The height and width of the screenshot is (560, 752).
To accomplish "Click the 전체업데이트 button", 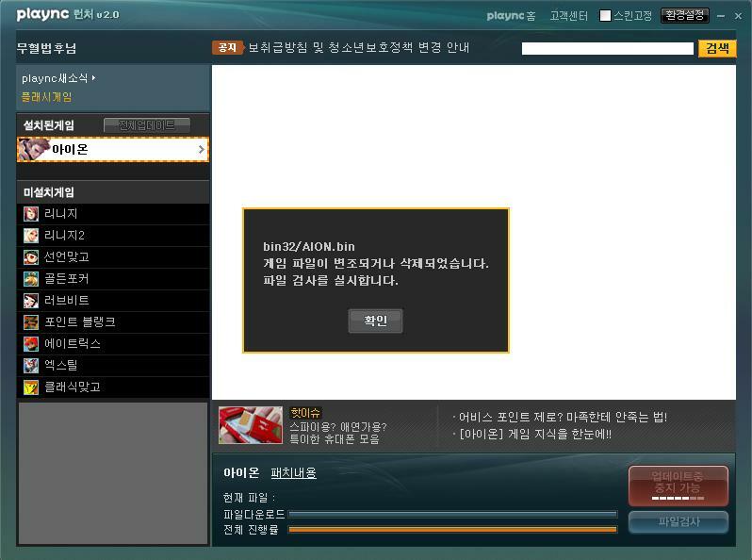I will point(147,125).
